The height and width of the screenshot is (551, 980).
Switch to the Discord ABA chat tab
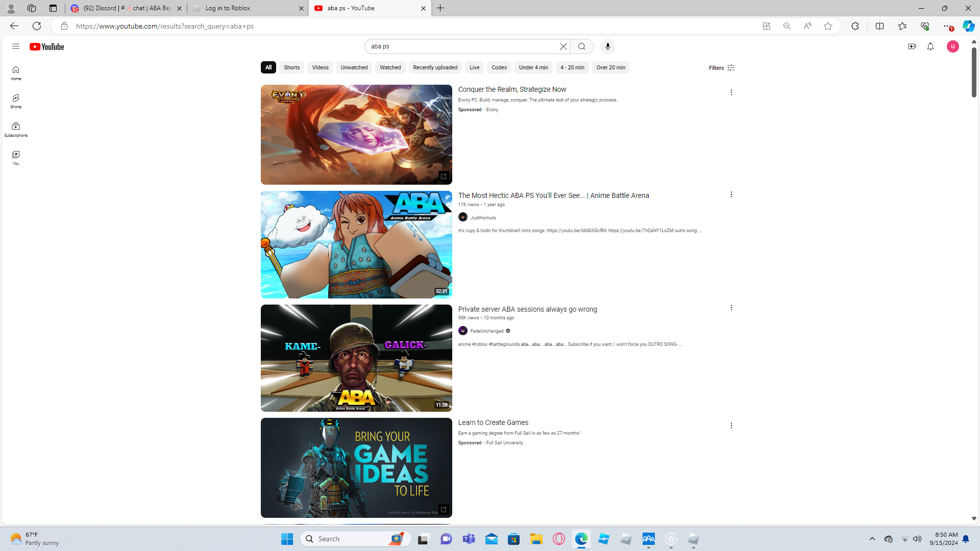[126, 8]
